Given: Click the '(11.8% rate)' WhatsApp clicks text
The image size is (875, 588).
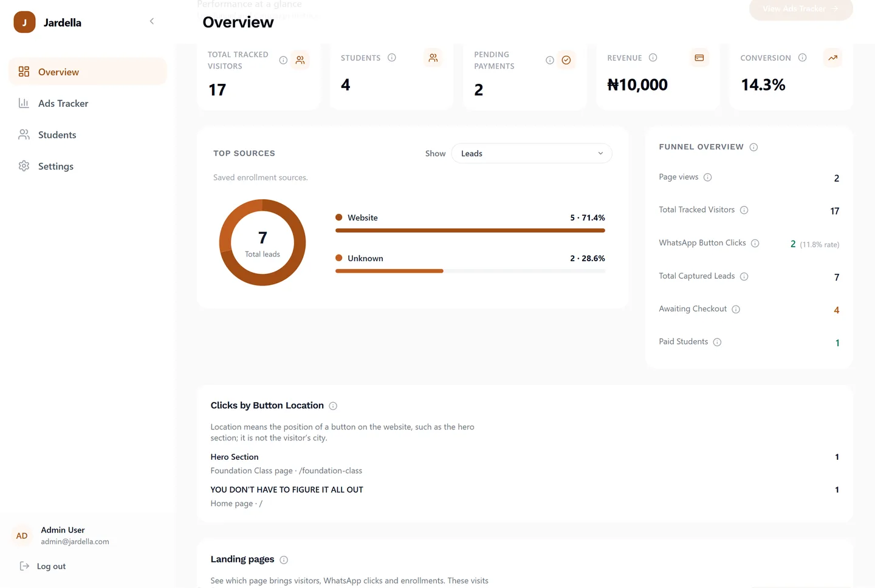Looking at the screenshot, I should (x=820, y=245).
